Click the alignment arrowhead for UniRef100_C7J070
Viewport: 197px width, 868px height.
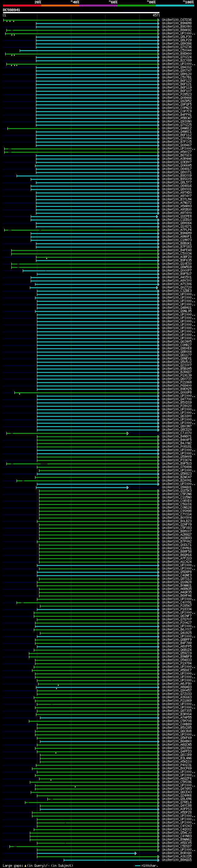[128, 433]
